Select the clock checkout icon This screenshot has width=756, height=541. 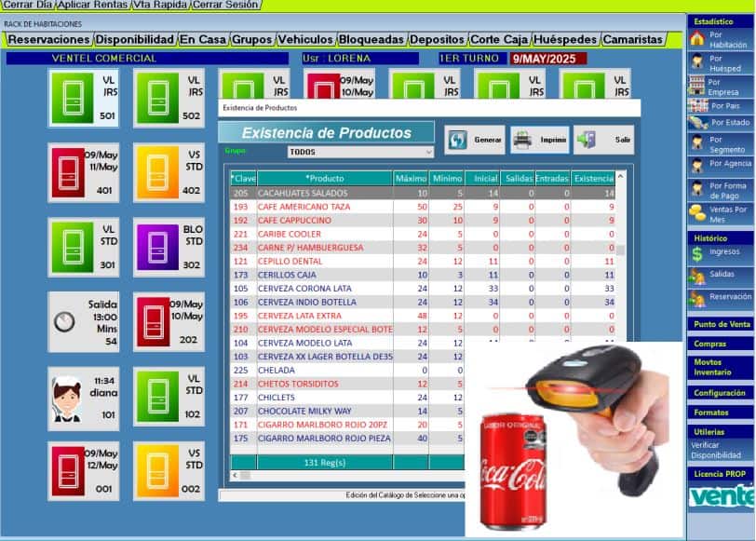pyautogui.click(x=64, y=321)
